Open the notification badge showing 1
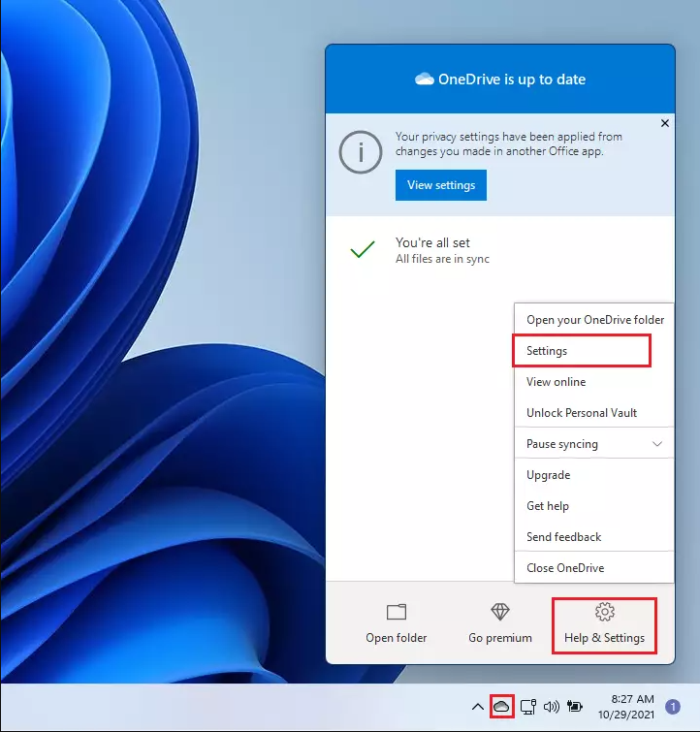700x732 pixels. (673, 707)
